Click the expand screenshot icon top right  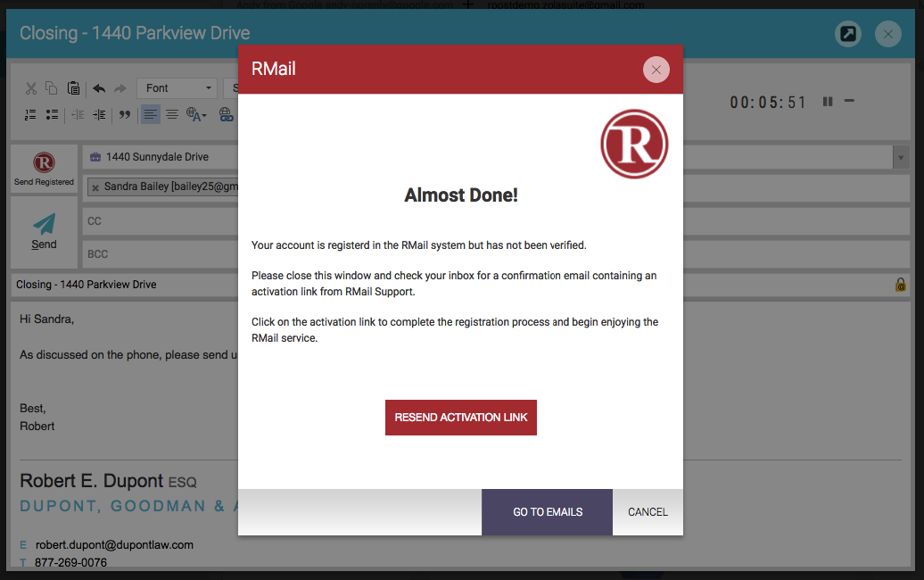(x=846, y=34)
